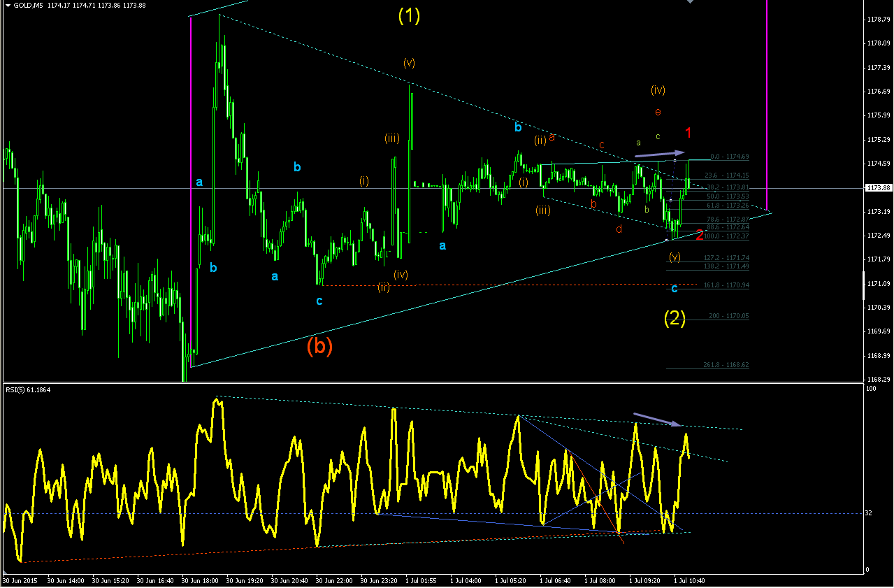The width and height of the screenshot is (894, 588).
Task: Click time axis label 30 Jun 23:20
Action: coord(379,581)
